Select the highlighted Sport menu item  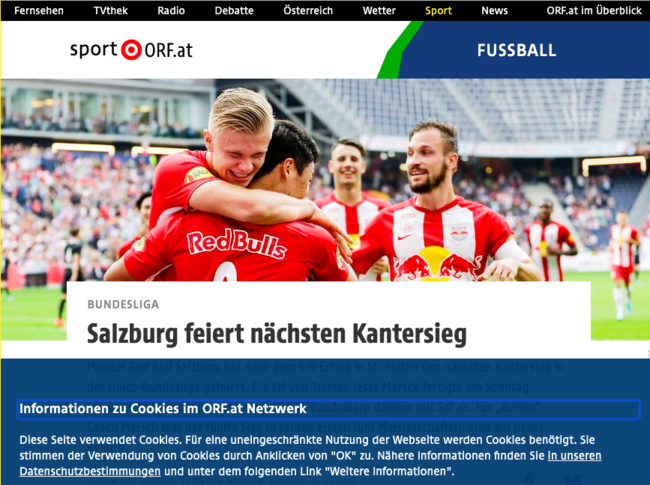[x=438, y=10]
